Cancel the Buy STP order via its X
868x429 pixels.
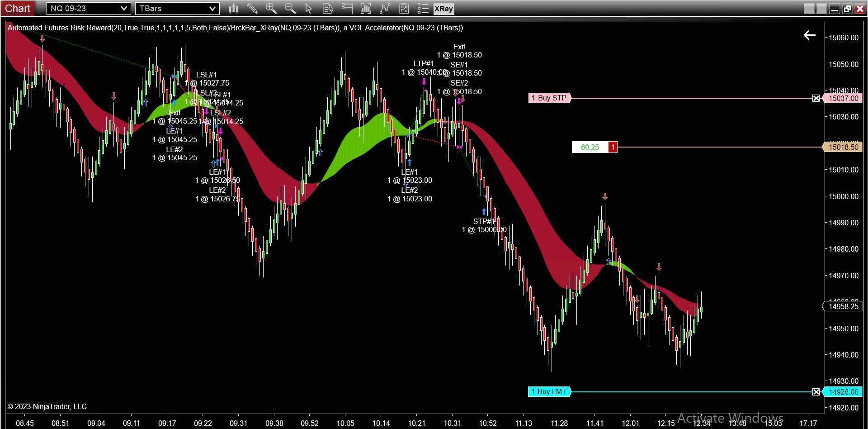[x=816, y=98]
